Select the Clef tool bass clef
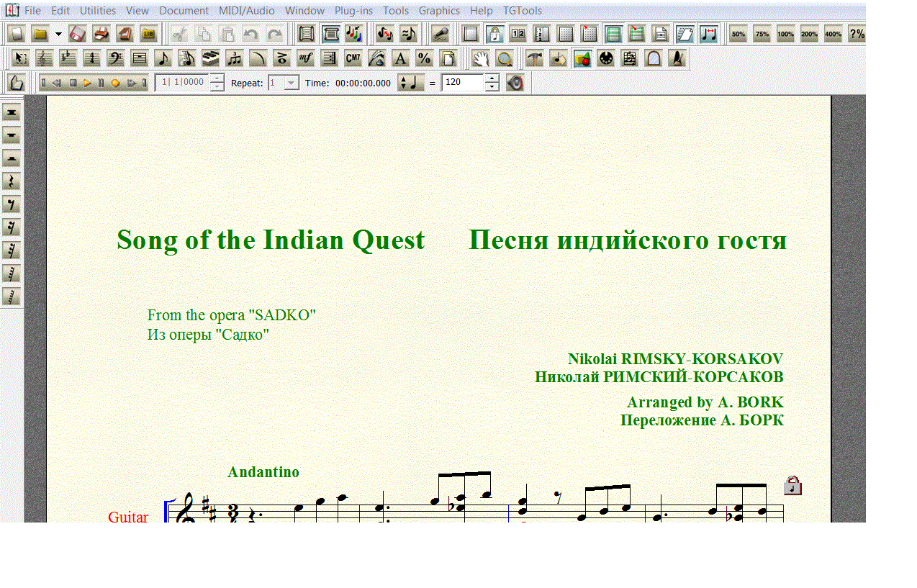This screenshot has height=588, width=917. pos(116,58)
